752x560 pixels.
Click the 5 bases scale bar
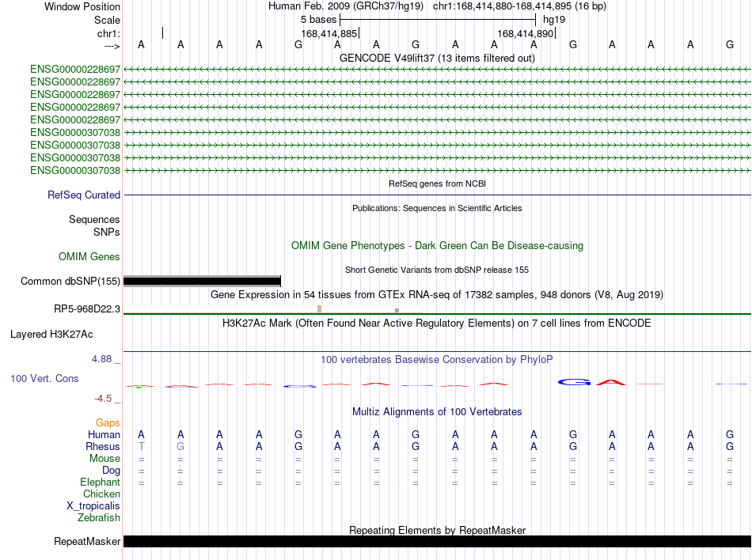(x=438, y=20)
